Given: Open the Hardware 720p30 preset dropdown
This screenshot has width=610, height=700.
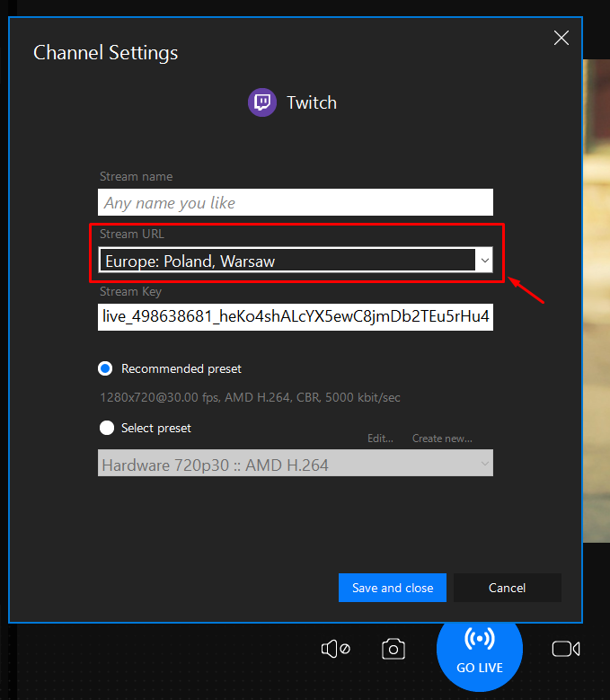Looking at the screenshot, I should 296,463.
